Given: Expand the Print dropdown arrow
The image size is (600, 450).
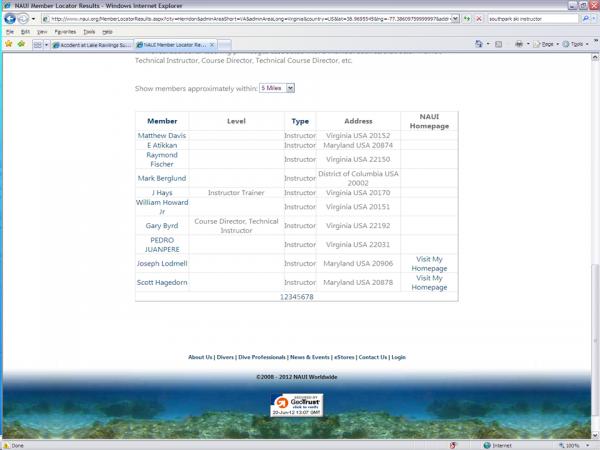Looking at the screenshot, I should click(x=528, y=44).
